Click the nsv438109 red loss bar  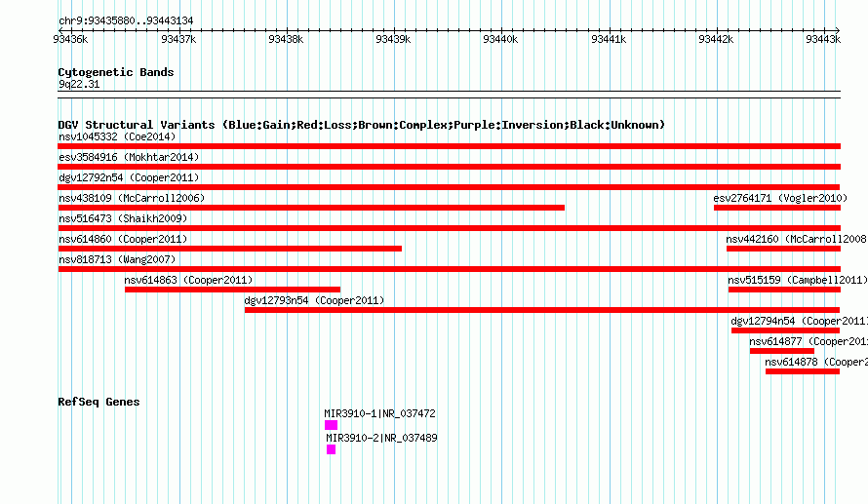tap(311, 208)
